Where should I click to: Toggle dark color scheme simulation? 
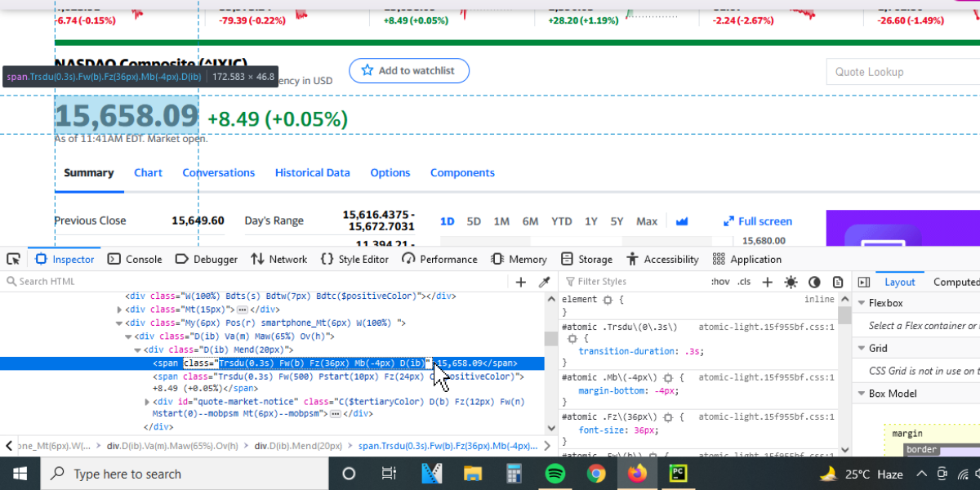[813, 281]
